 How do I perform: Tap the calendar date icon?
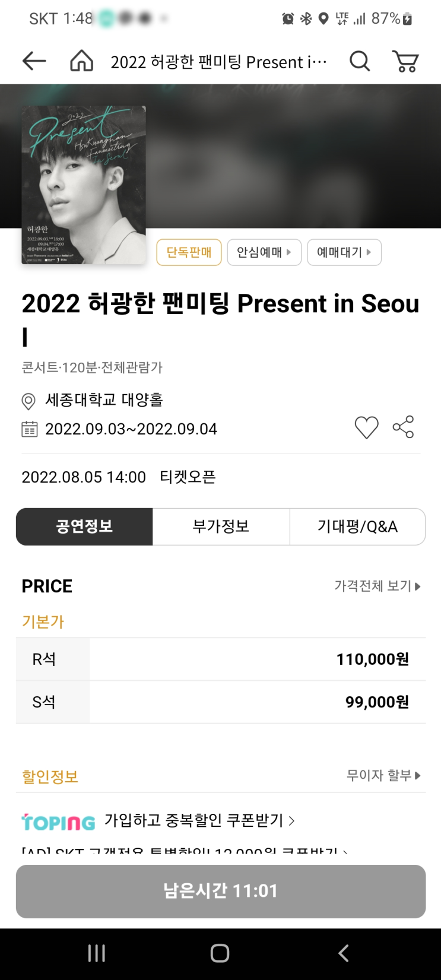29,429
